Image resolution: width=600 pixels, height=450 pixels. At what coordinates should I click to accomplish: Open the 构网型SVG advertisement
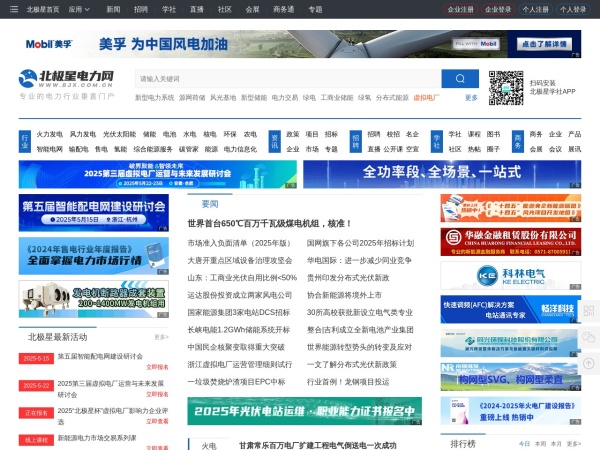[x=511, y=377]
